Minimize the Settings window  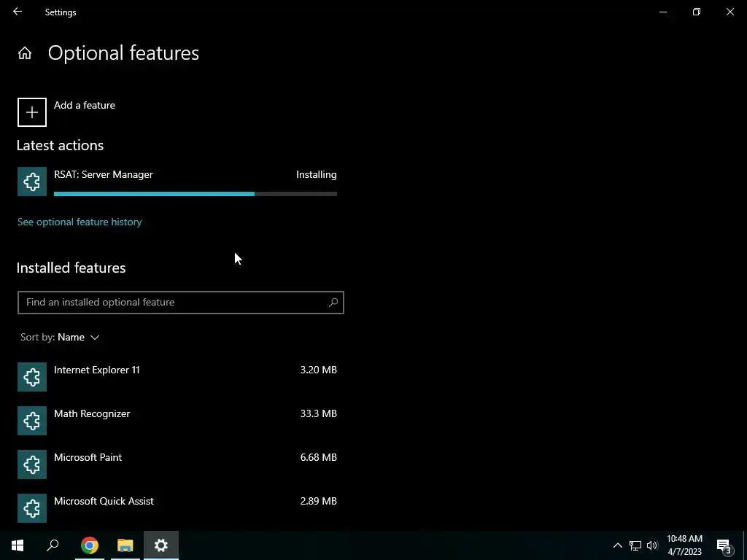coord(663,12)
